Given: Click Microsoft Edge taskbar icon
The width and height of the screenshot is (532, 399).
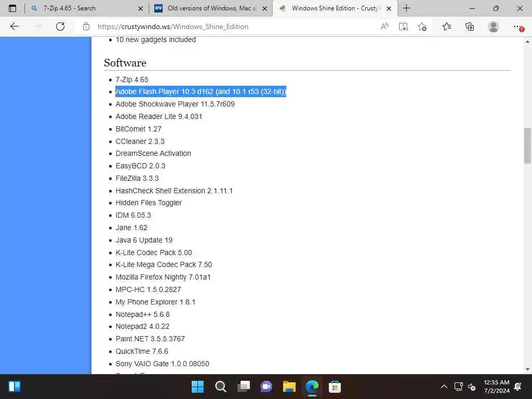Looking at the screenshot, I should point(312,387).
